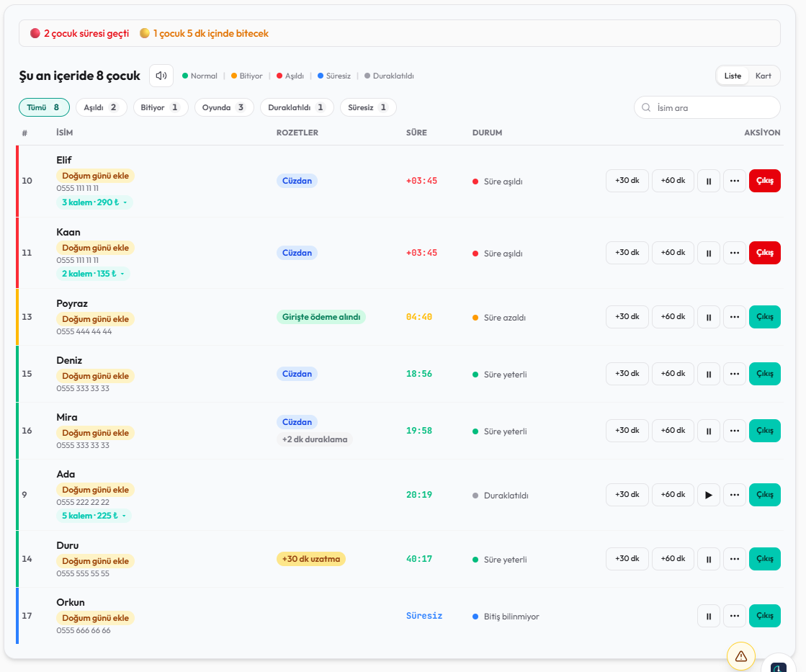Check out Elif with red Çıkış button

click(x=765, y=181)
